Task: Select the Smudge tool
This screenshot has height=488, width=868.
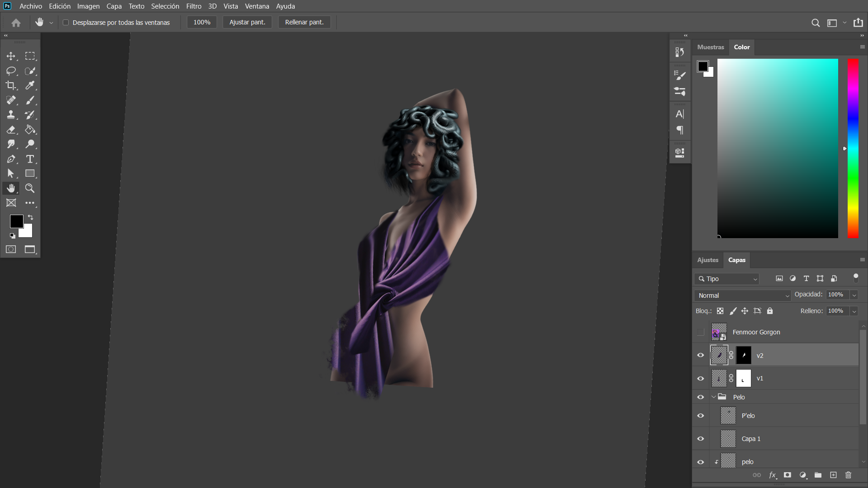Action: click(11, 144)
